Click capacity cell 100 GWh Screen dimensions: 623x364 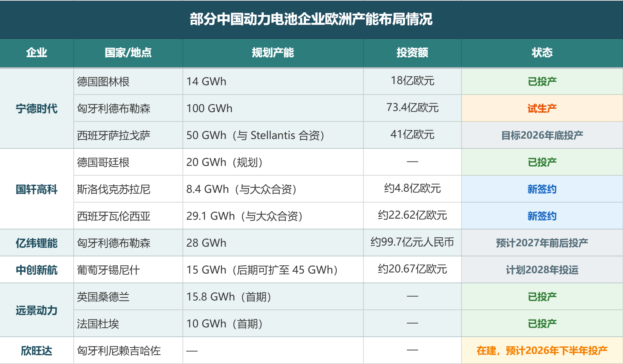273,108
